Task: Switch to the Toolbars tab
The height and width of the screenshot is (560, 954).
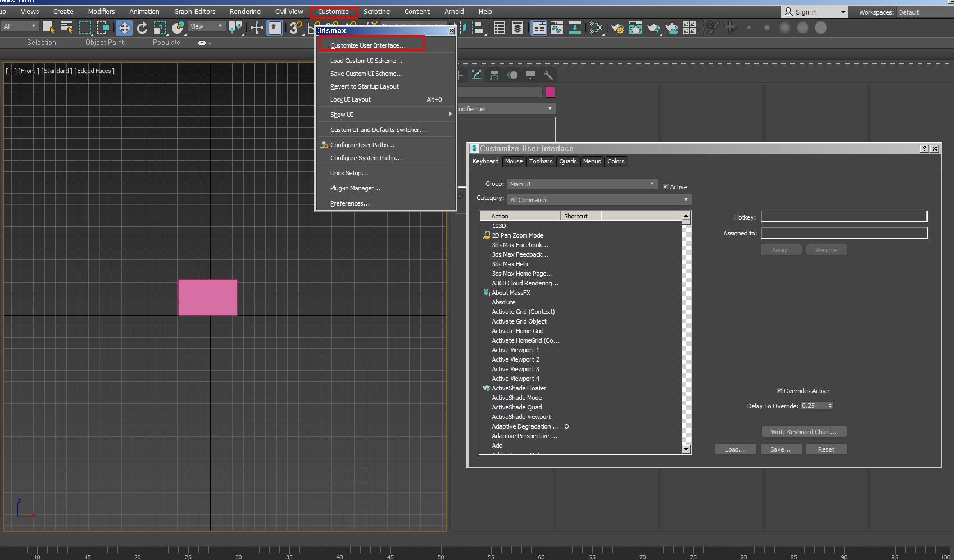Action: coord(540,161)
